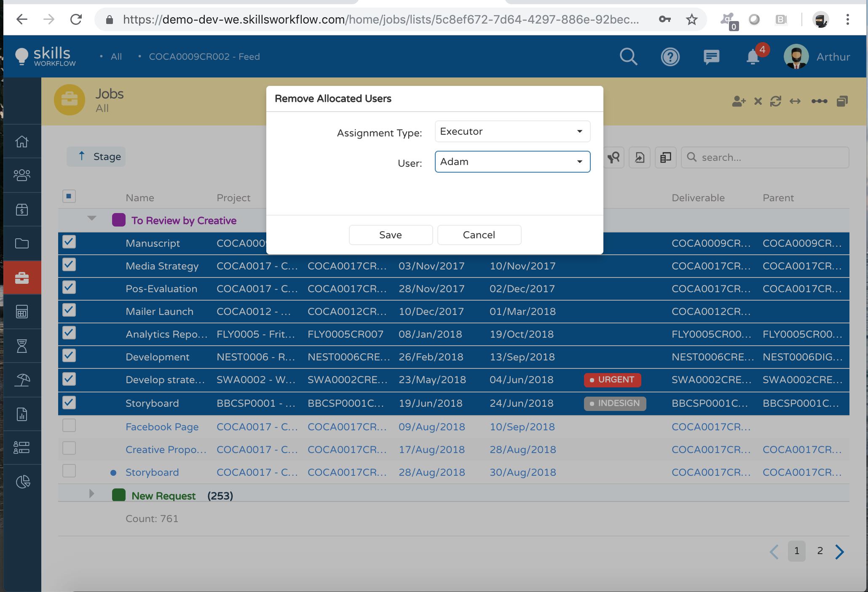Open the more-options ellipsis icon in Jobs toolbar
868x592 pixels.
[x=819, y=101]
